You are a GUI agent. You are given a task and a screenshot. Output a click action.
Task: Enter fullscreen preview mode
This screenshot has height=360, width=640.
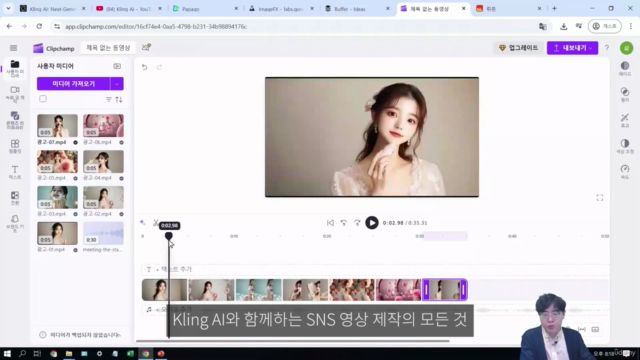600,198
